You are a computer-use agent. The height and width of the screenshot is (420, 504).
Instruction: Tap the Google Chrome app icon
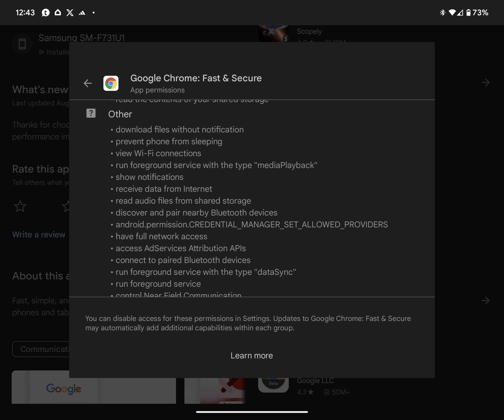(x=111, y=83)
